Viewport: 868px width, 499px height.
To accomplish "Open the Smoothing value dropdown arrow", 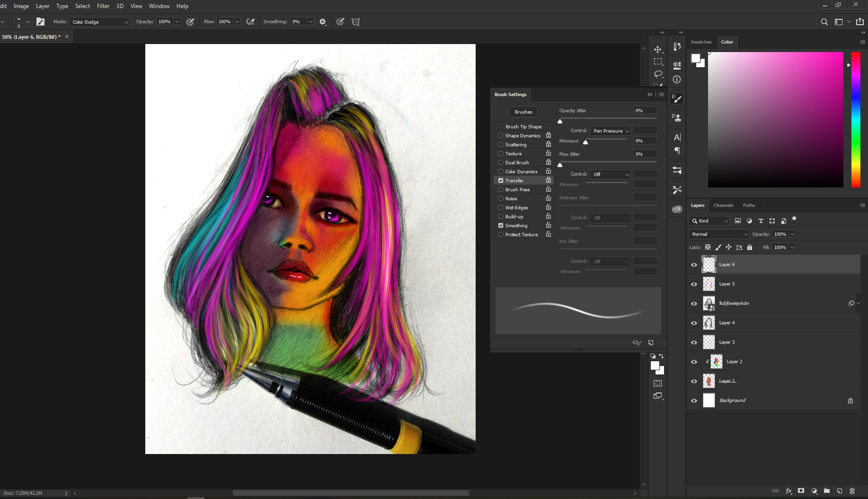I will 310,22.
